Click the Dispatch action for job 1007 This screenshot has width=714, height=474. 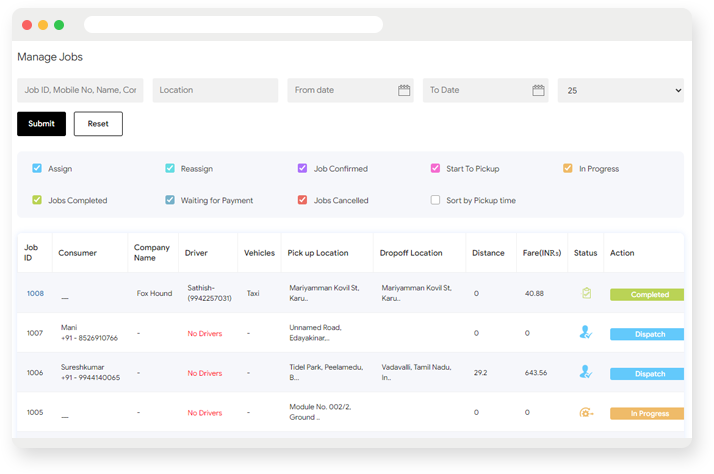click(x=647, y=334)
